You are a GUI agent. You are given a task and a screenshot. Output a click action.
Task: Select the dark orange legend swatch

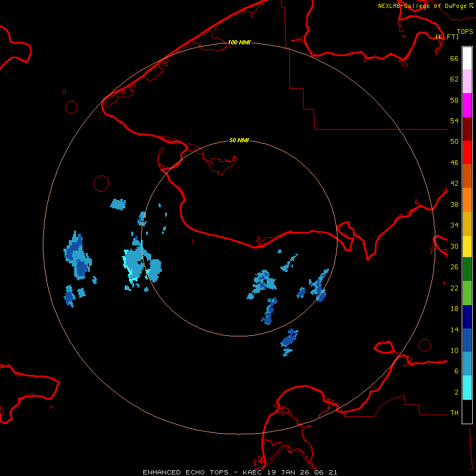point(467,176)
